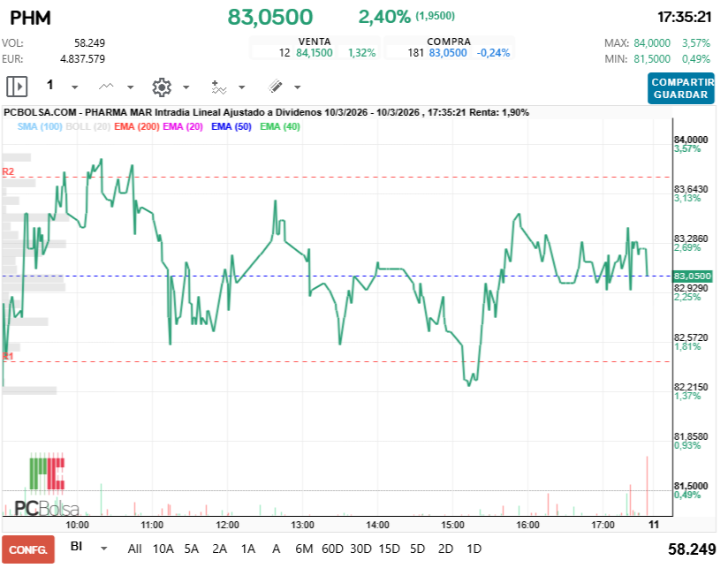The height and width of the screenshot is (568, 728).
Task: Expand the timeframe dropdown next to 1
Action: point(74,87)
